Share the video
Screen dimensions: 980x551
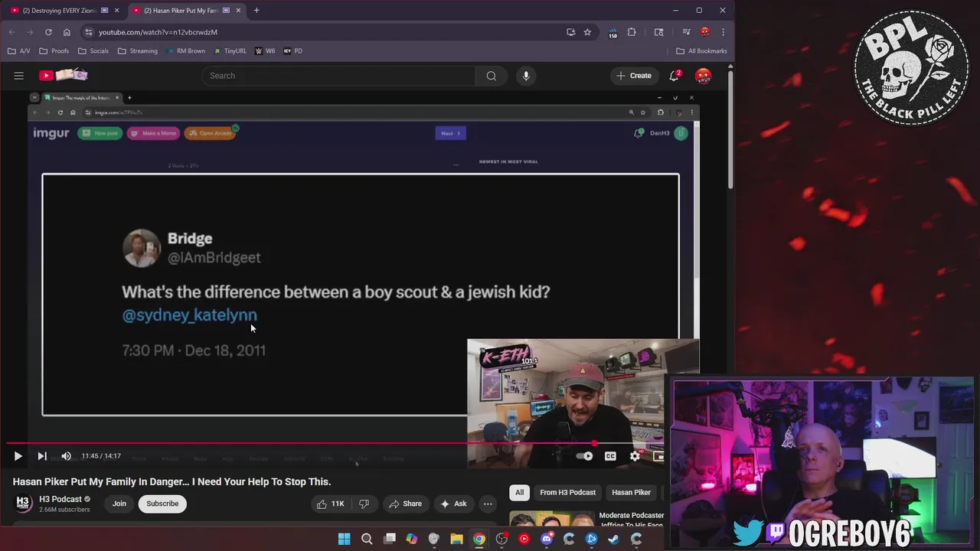coord(405,504)
